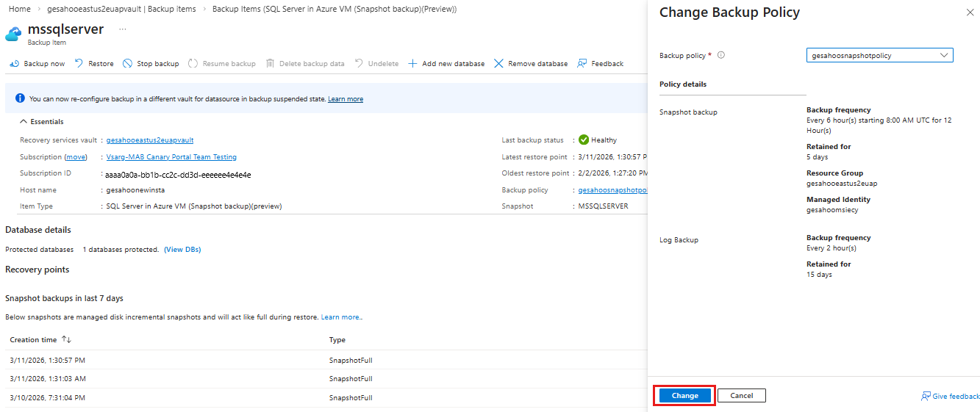
Task: Click the MSSQLSERVER snapshot value
Action: [604, 206]
